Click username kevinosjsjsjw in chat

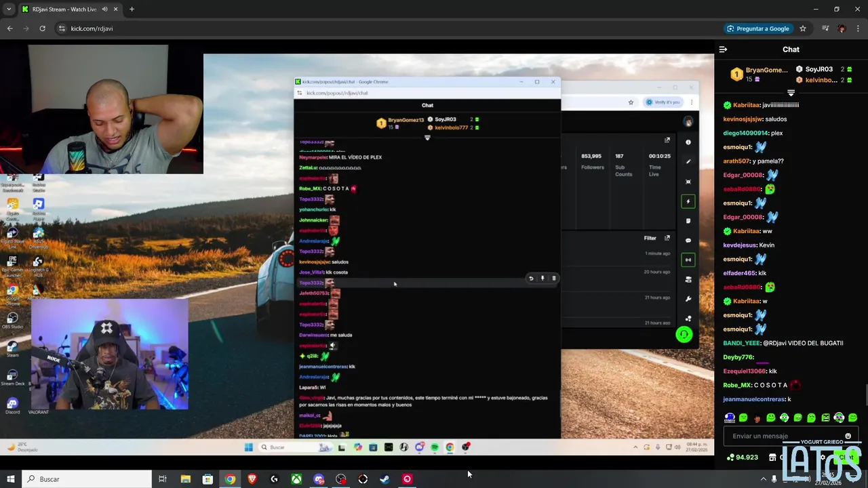(743, 119)
